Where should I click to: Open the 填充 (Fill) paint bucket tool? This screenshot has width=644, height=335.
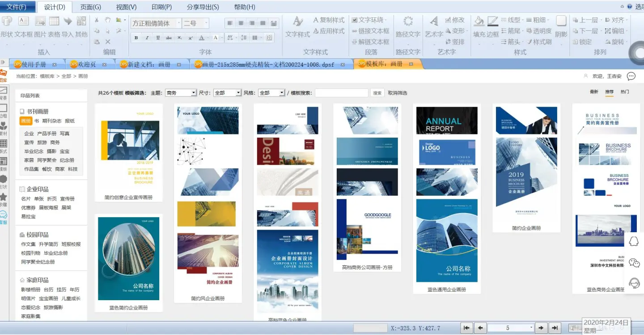click(479, 21)
